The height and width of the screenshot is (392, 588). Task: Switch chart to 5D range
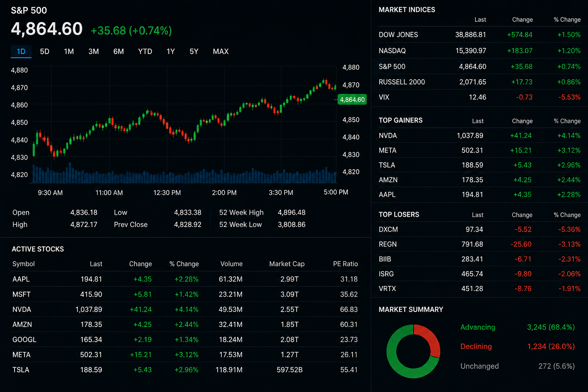pyautogui.click(x=45, y=51)
